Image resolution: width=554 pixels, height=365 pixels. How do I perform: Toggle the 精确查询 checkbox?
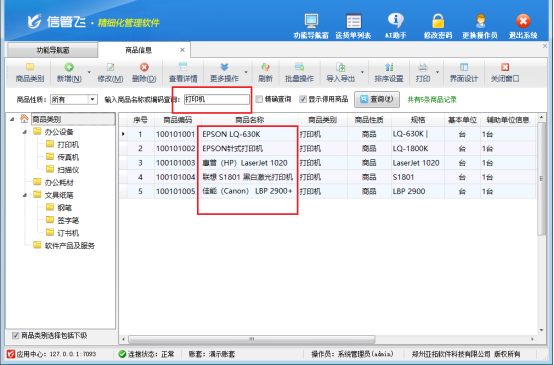pos(259,99)
